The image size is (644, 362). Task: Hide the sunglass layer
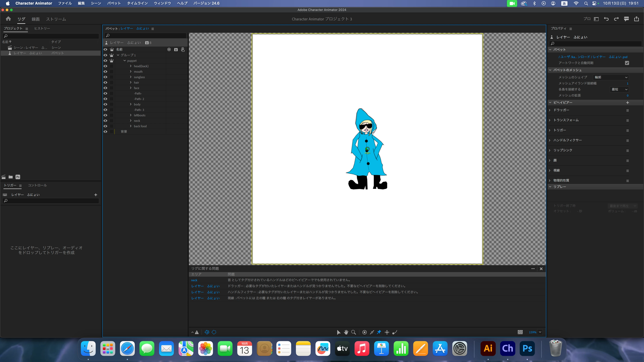(105, 77)
